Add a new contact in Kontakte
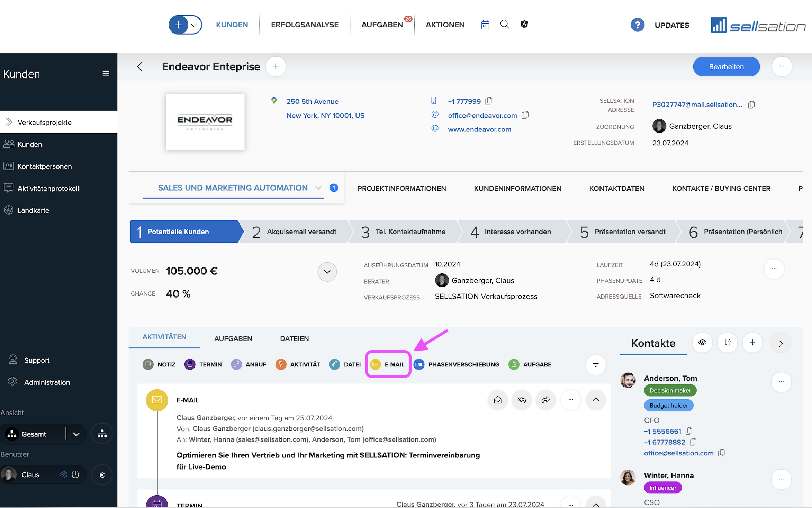 752,343
